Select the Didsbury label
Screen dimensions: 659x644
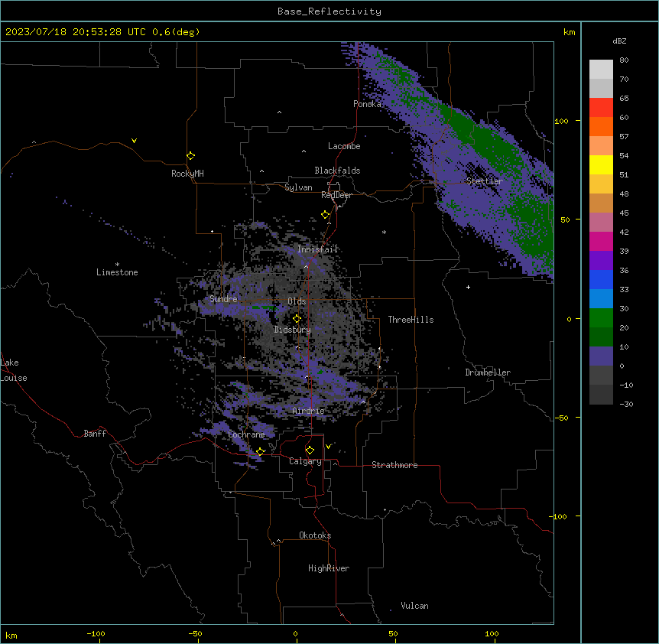point(293,330)
